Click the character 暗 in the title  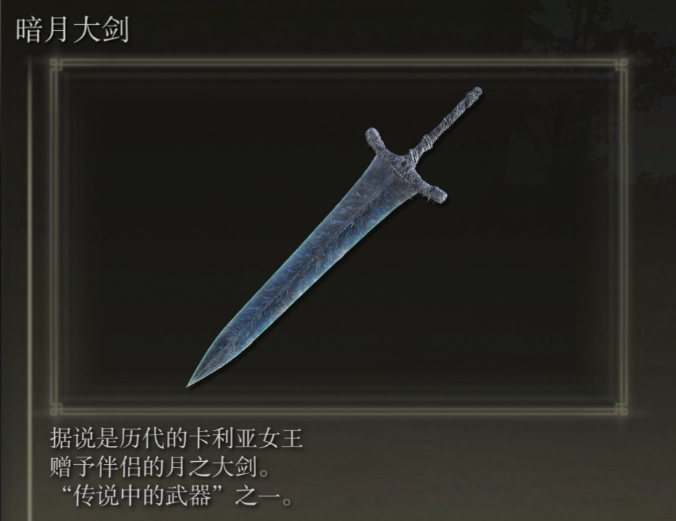click(x=28, y=30)
